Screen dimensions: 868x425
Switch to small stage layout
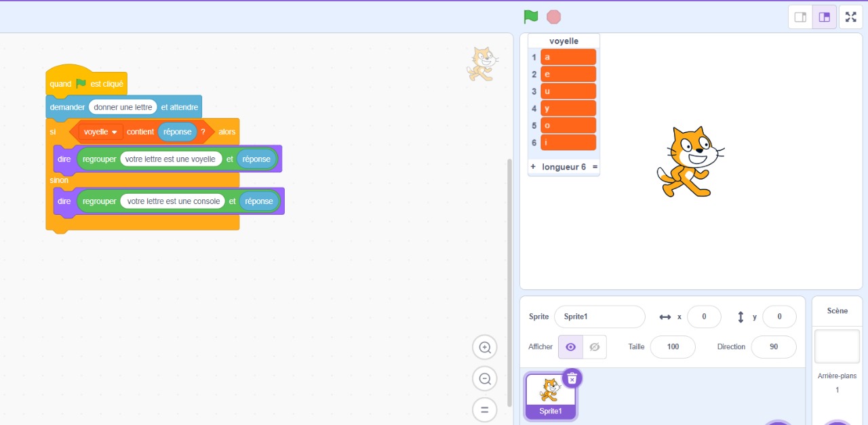click(800, 17)
